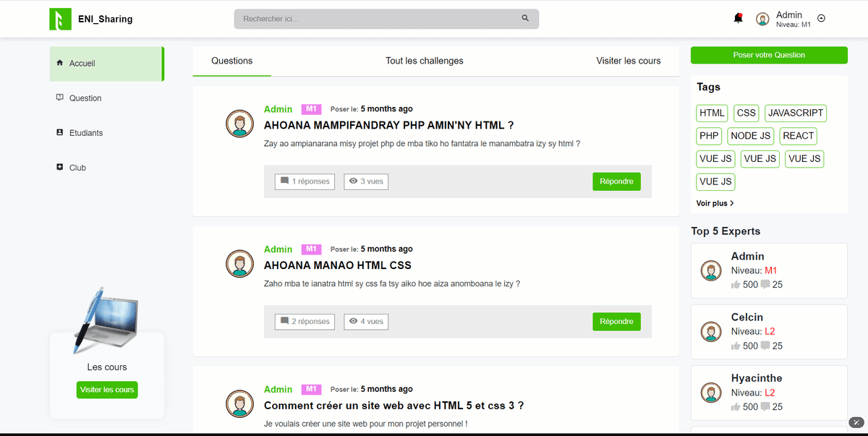Open Hyacinthe's name in Top 5 Experts
The image size is (868, 436).
pyautogui.click(x=757, y=378)
